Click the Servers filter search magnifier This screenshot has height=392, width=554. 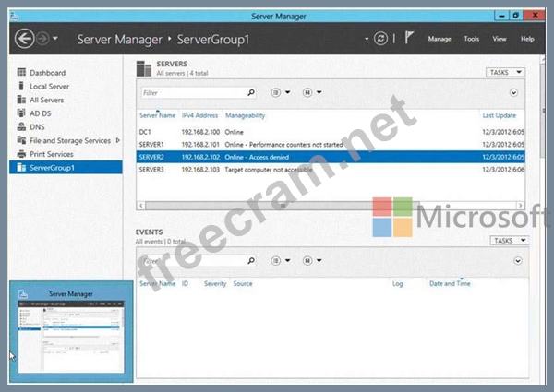coord(251,92)
